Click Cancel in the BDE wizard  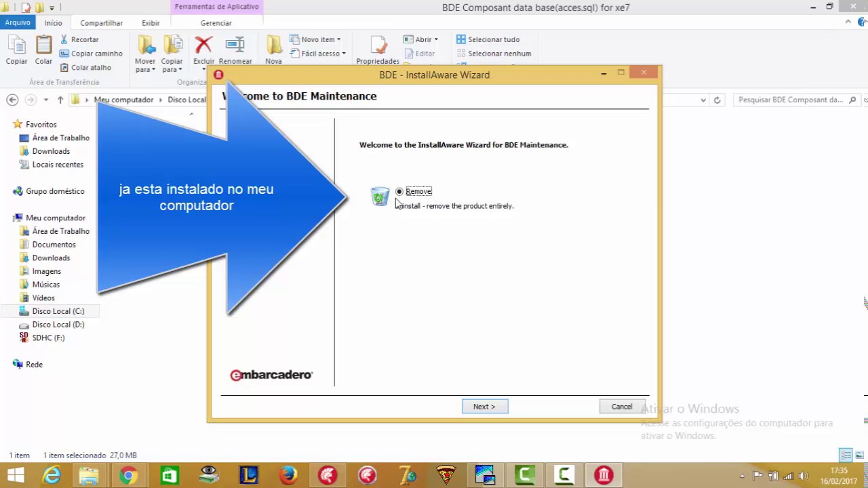pos(622,407)
